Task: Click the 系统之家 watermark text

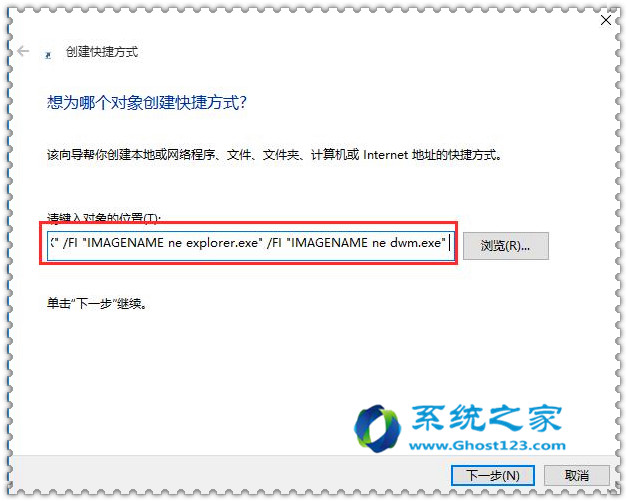Action: click(x=487, y=418)
